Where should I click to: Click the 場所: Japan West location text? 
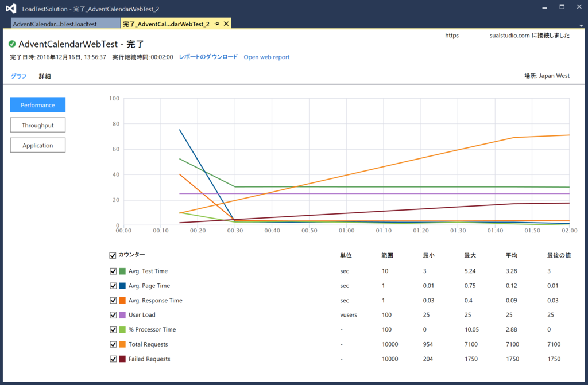[x=547, y=76]
